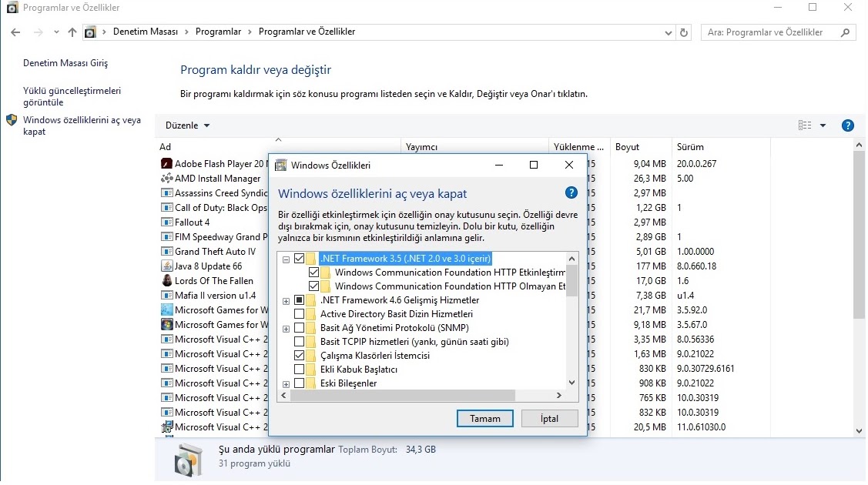Click scroll right arrow in features list
The height and width of the screenshot is (485, 868).
click(x=559, y=396)
